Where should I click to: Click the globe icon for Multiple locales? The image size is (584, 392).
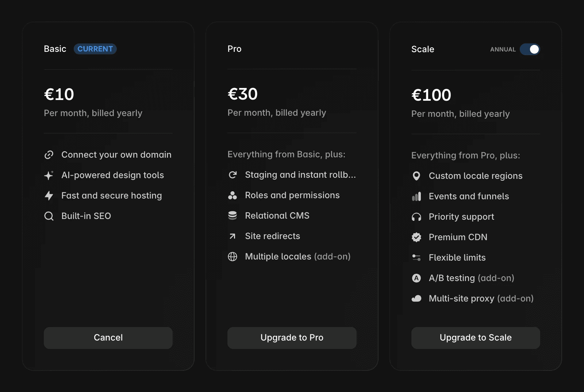233,257
